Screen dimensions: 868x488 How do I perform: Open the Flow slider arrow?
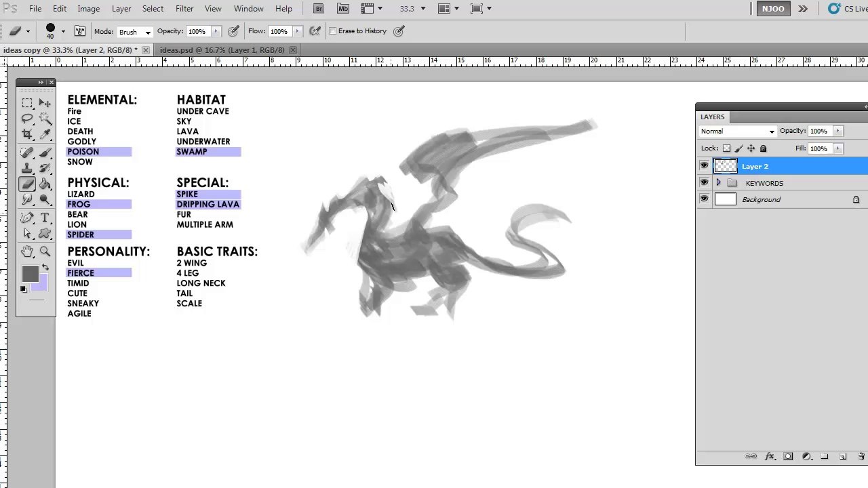pyautogui.click(x=297, y=31)
